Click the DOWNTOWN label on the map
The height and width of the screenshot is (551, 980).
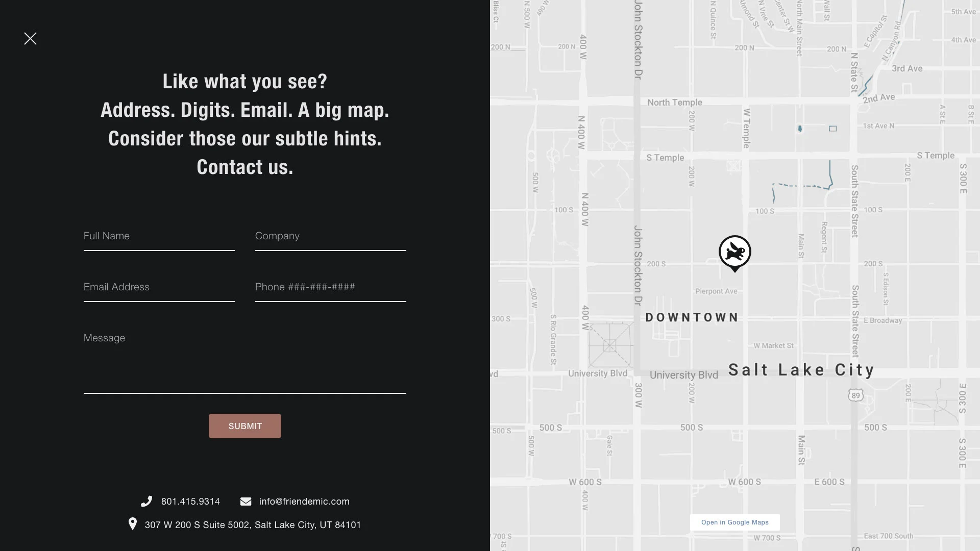692,317
